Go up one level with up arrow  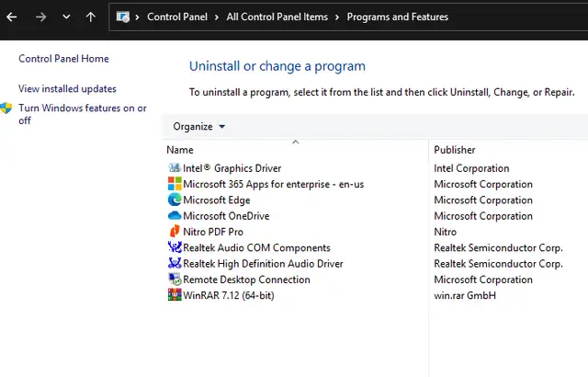[90, 17]
